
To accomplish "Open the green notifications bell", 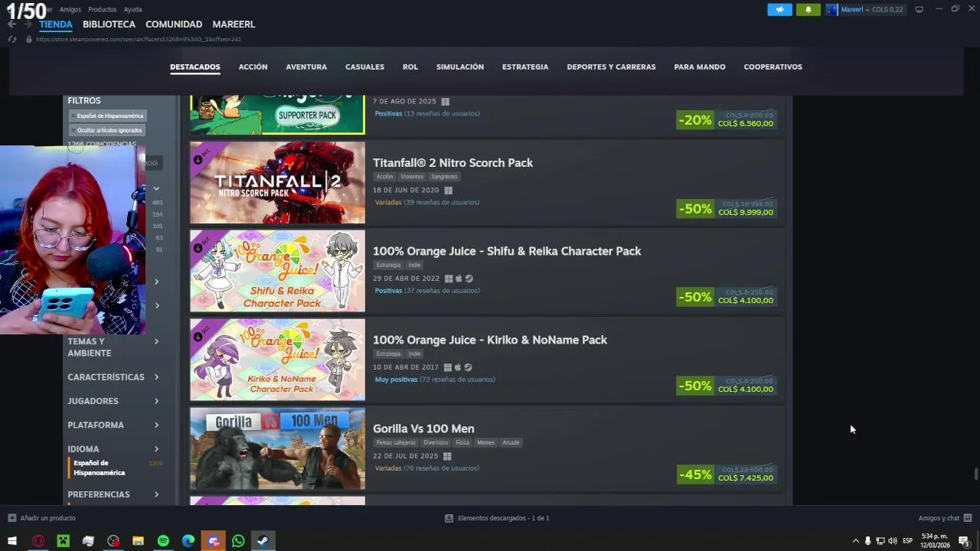I will (x=808, y=9).
